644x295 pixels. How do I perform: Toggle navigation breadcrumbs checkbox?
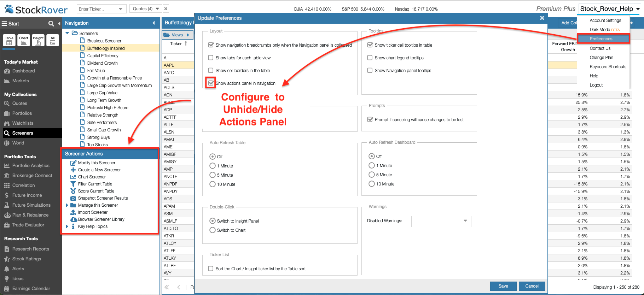[211, 45]
